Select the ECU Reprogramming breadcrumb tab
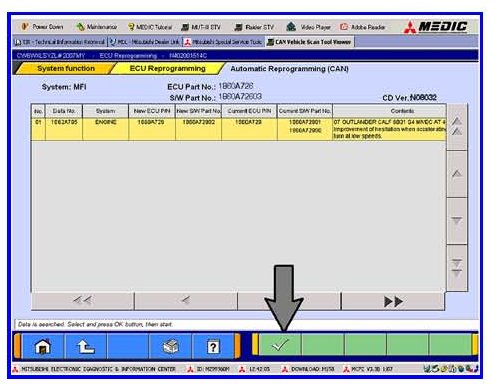Screen dimensions: 493x385 (x=167, y=68)
